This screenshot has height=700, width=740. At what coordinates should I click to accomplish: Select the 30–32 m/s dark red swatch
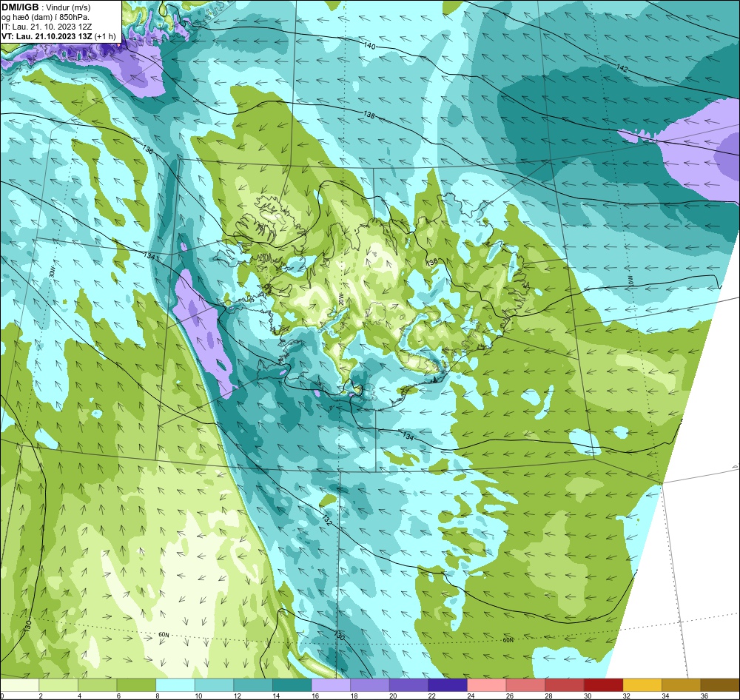click(604, 684)
